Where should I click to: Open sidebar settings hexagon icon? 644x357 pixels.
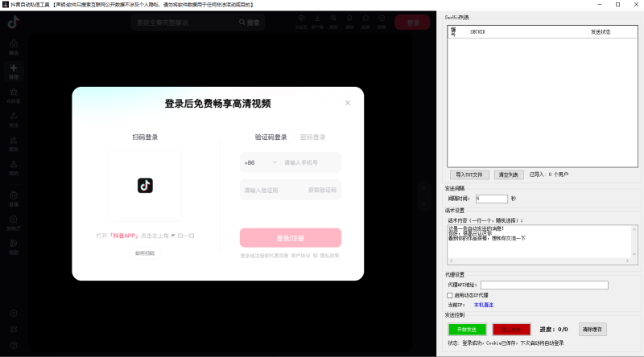click(14, 313)
